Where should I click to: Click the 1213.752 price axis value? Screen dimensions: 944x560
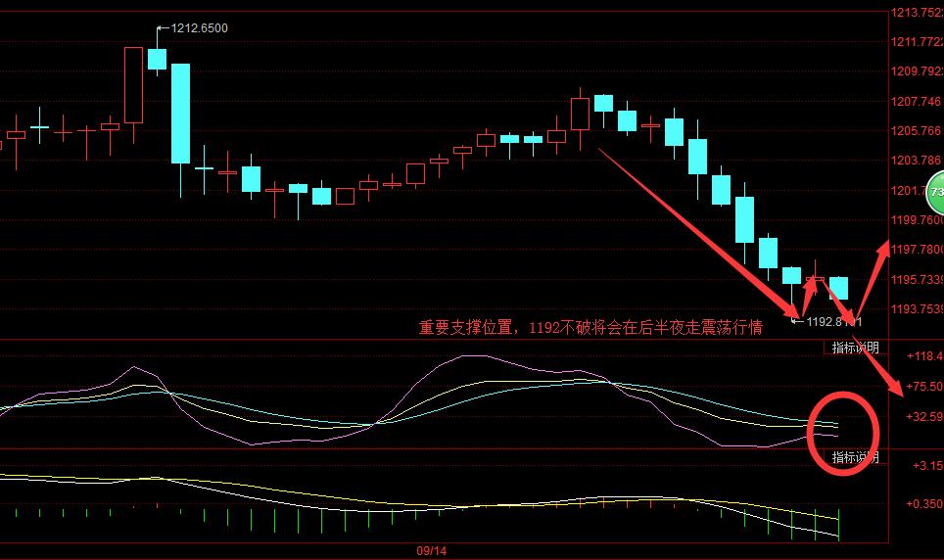coord(917,13)
